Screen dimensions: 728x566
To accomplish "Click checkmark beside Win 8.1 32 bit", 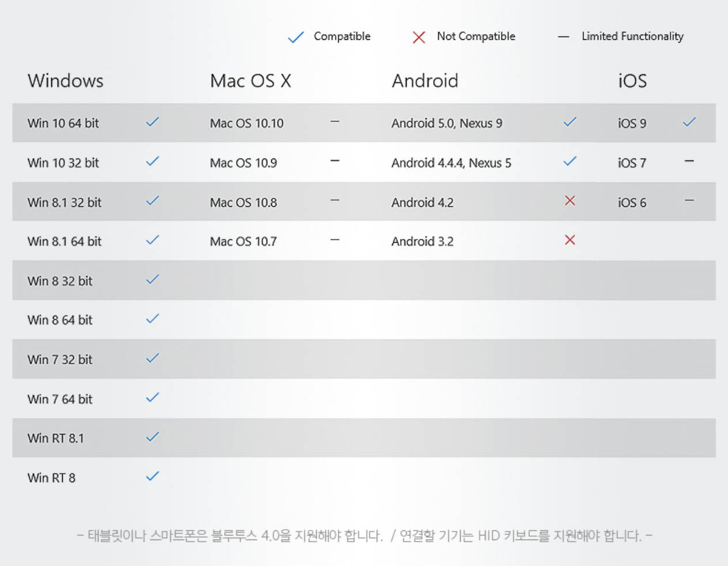I will coord(153,201).
